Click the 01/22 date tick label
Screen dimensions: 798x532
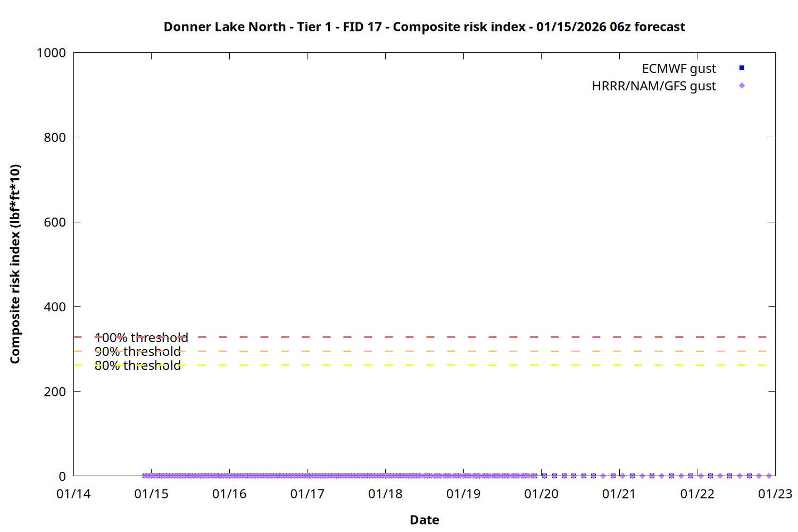point(697,494)
